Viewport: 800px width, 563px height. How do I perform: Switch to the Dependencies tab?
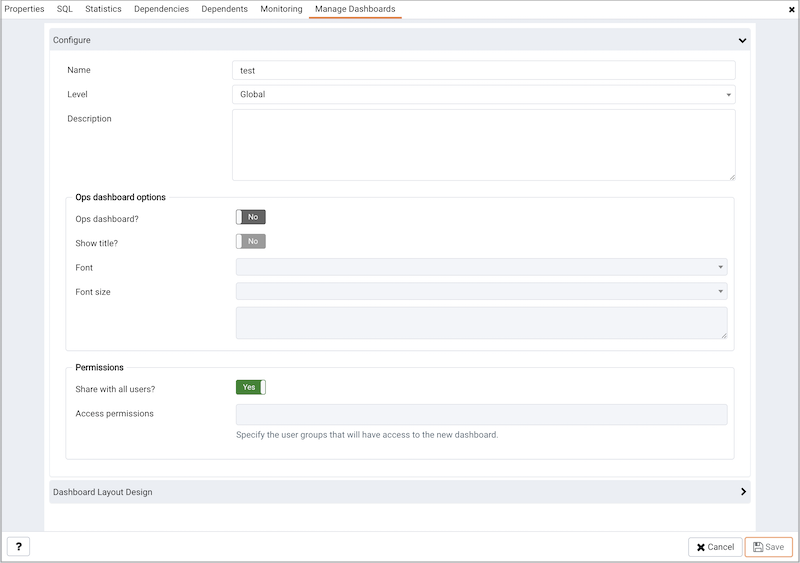tap(161, 9)
